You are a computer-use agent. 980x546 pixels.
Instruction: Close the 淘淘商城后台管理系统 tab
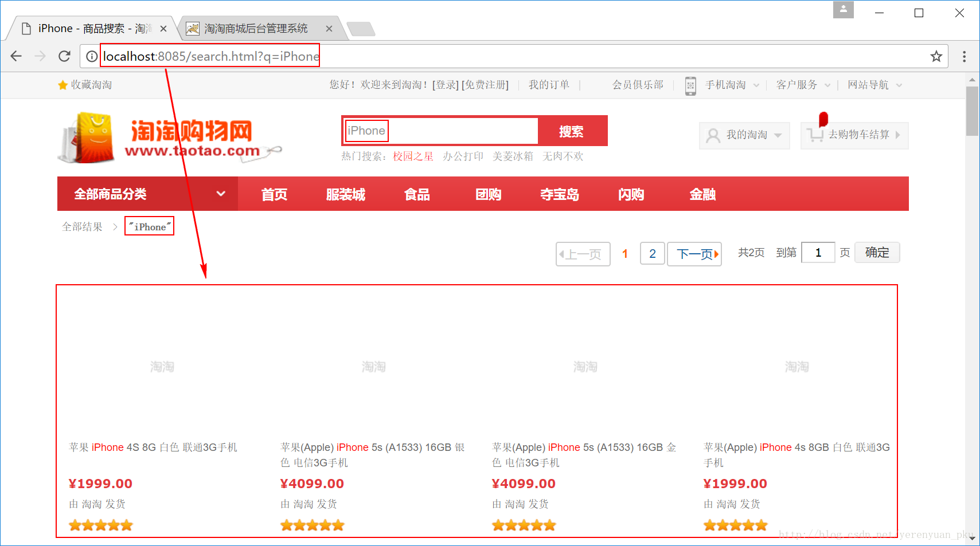[329, 29]
